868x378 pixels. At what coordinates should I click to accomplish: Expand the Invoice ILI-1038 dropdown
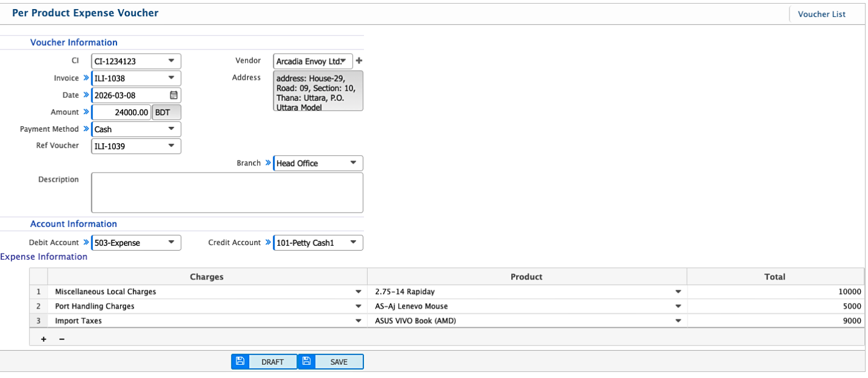(x=171, y=78)
